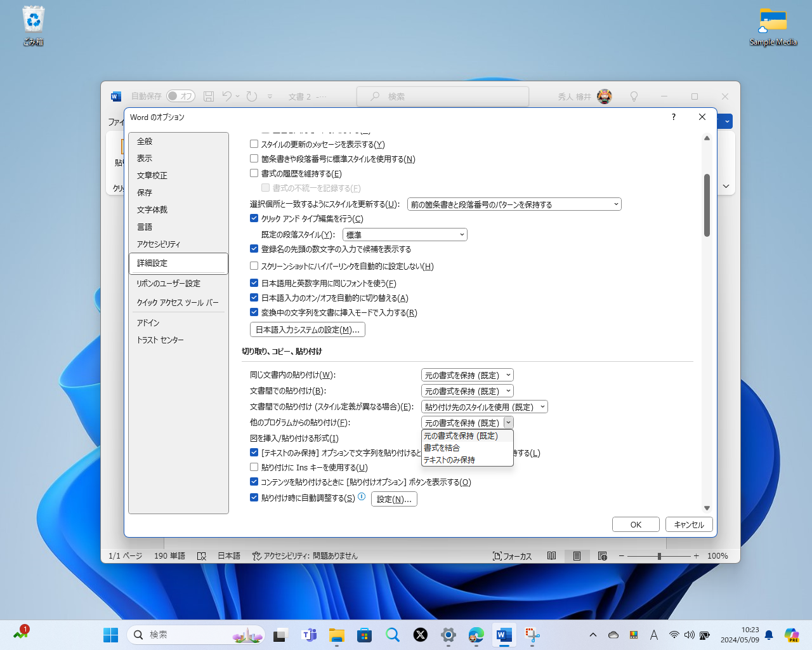This screenshot has width=812, height=650.
Task: Choose 元の書式を保持 (既定) in open list
Action: click(x=468, y=436)
